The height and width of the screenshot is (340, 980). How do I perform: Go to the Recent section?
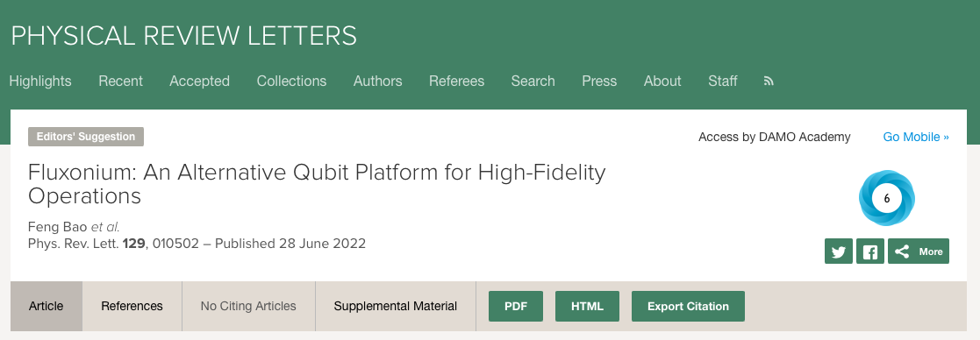120,81
